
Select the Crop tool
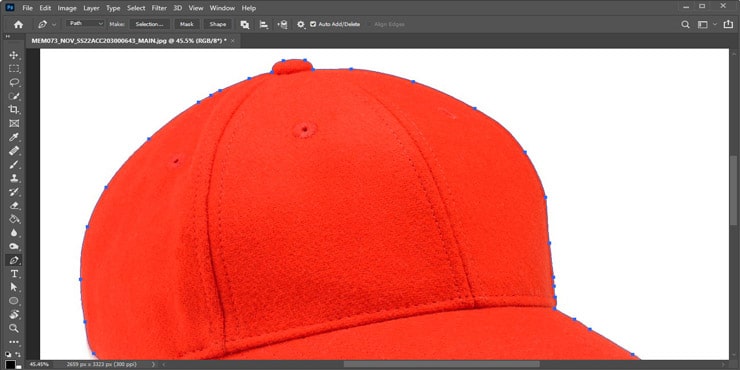(14, 110)
